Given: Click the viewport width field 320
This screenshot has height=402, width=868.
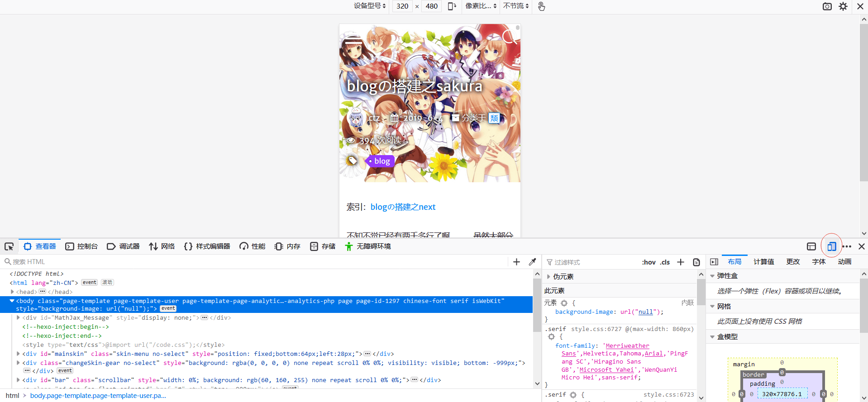Looking at the screenshot, I should (x=402, y=6).
